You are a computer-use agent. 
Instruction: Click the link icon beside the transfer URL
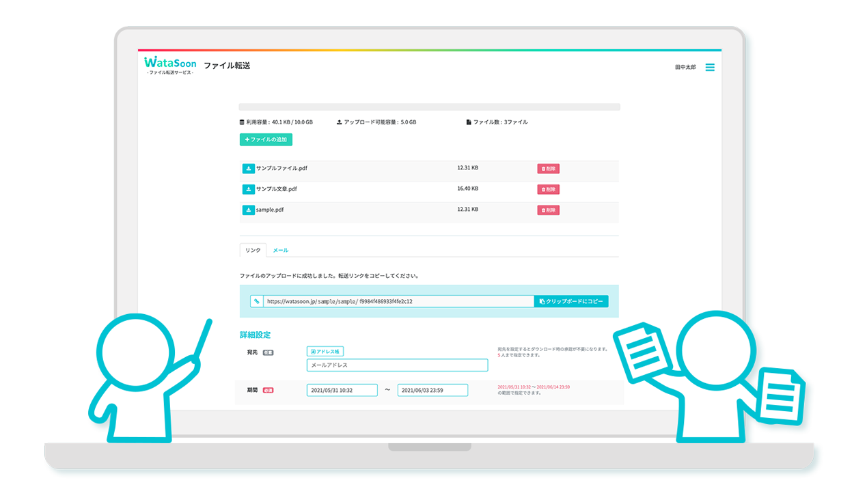(x=257, y=301)
